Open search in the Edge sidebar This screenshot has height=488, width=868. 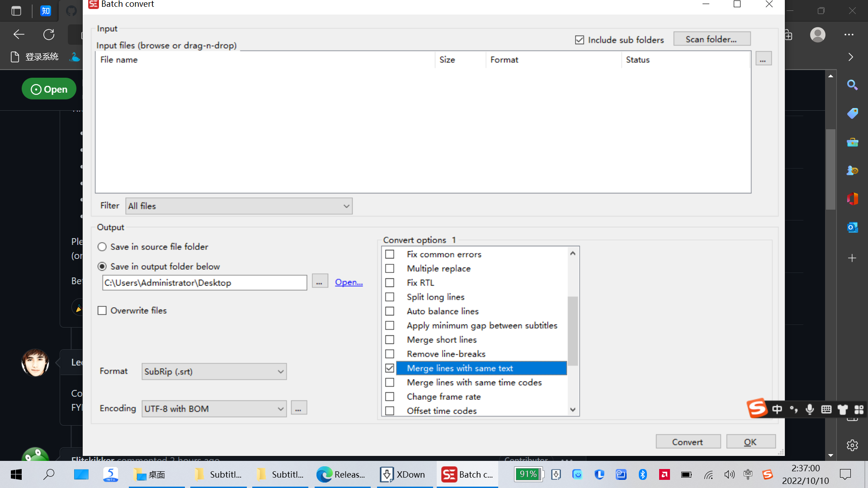coord(852,85)
